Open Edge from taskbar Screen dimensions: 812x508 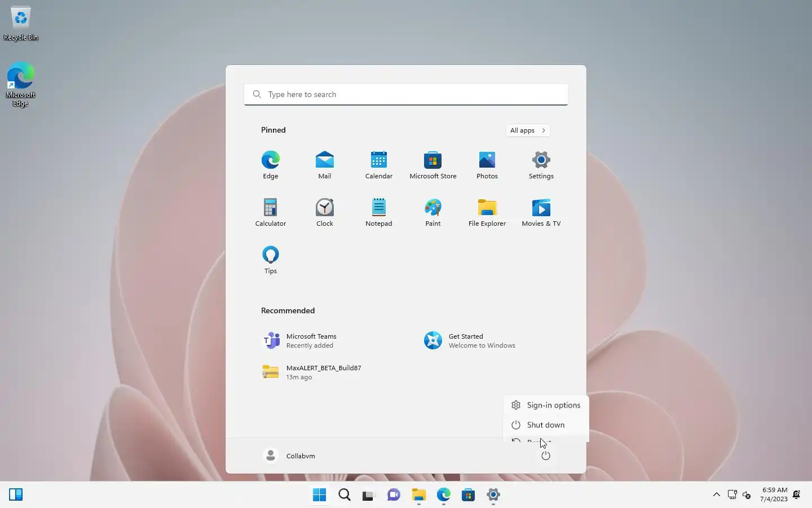coord(443,495)
